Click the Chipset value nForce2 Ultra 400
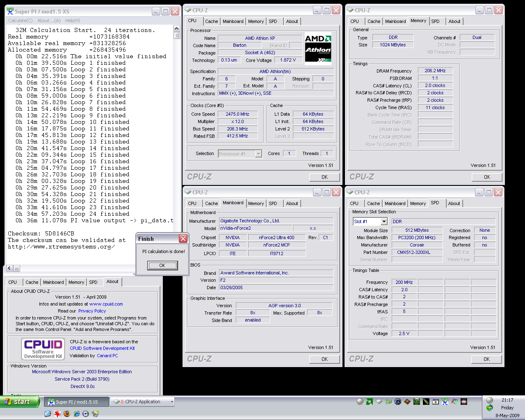The height and width of the screenshot is (420, 525). click(276, 237)
